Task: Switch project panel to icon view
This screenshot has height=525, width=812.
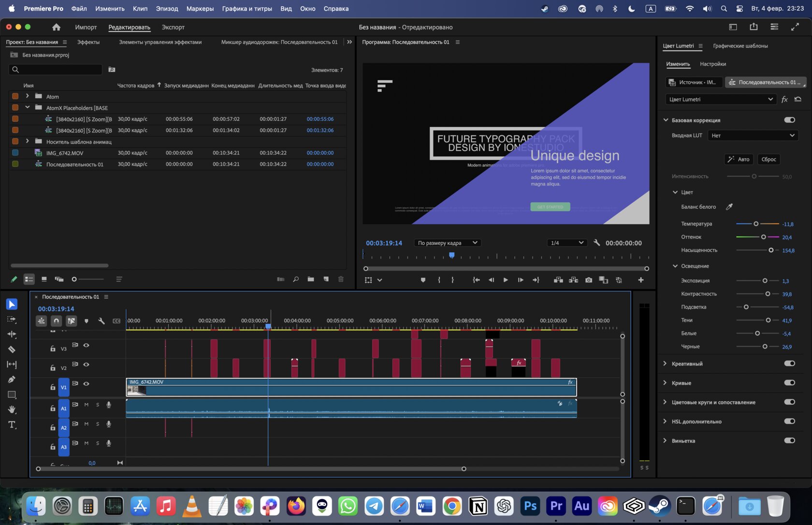Action: tap(44, 279)
